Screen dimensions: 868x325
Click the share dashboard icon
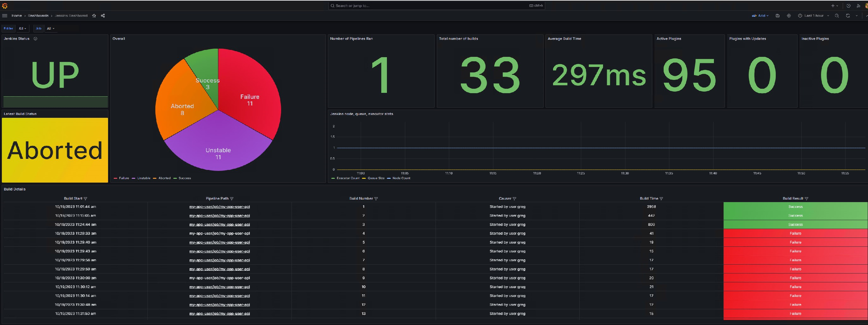coord(103,15)
